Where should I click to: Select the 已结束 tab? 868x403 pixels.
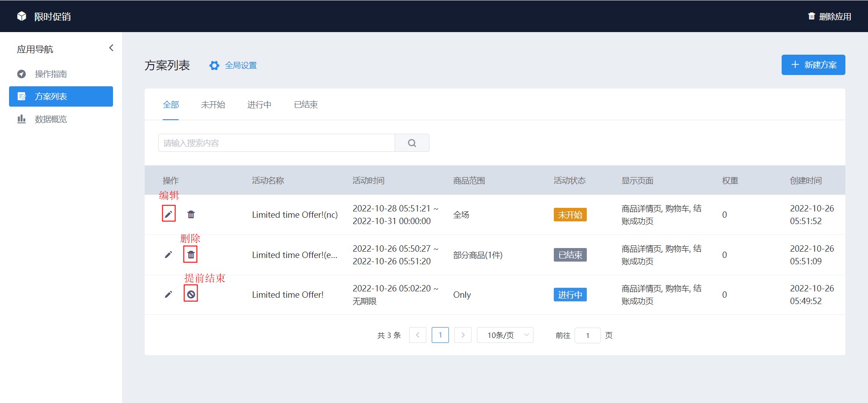(x=306, y=105)
